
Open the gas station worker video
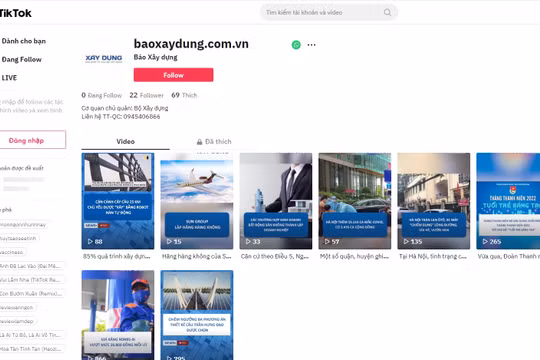(x=118, y=315)
